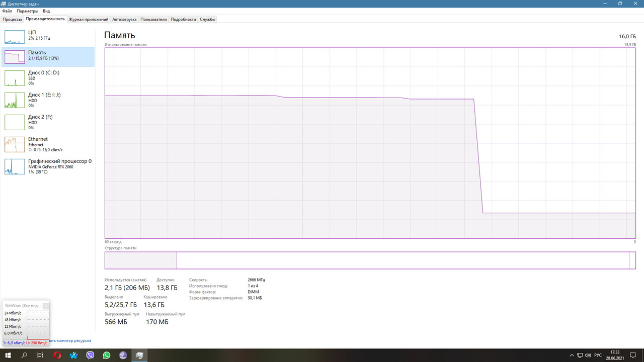Click the 90,1 МБ hardware reserved value
This screenshot has height=362, width=644.
pos(255,298)
